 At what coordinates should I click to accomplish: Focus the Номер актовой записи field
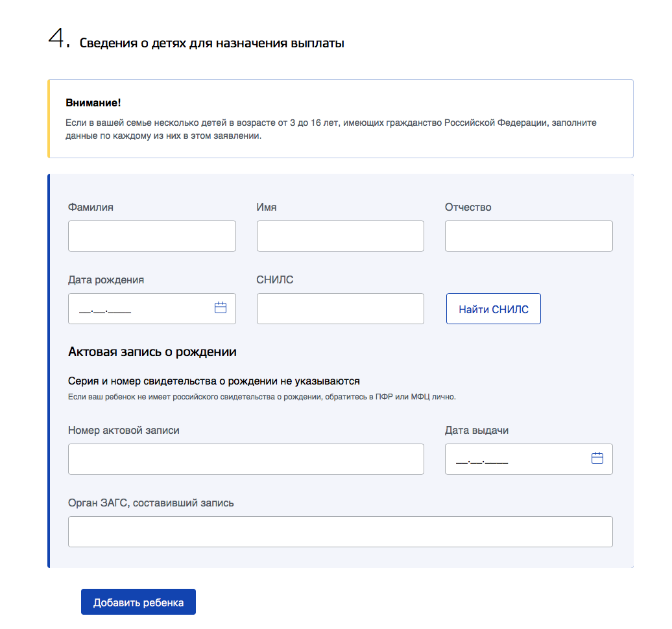coord(246,459)
